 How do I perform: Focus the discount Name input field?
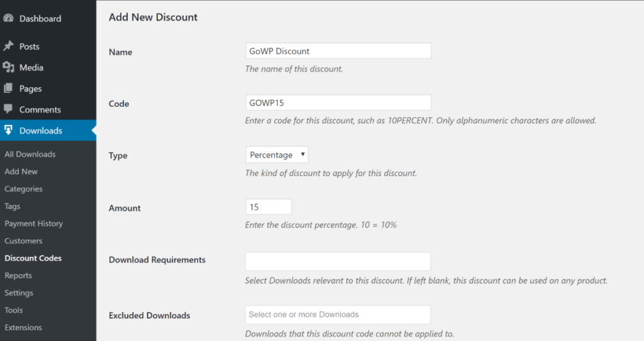[338, 51]
